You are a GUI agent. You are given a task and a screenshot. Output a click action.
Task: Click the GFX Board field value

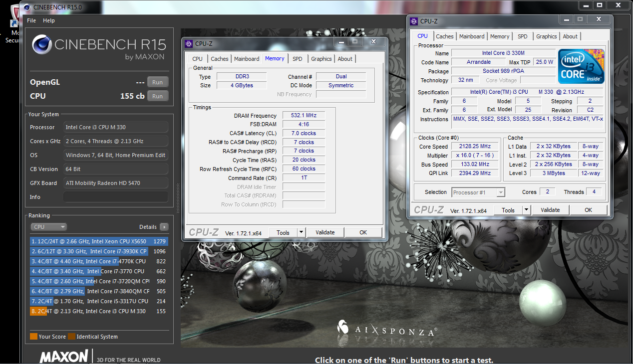click(115, 183)
